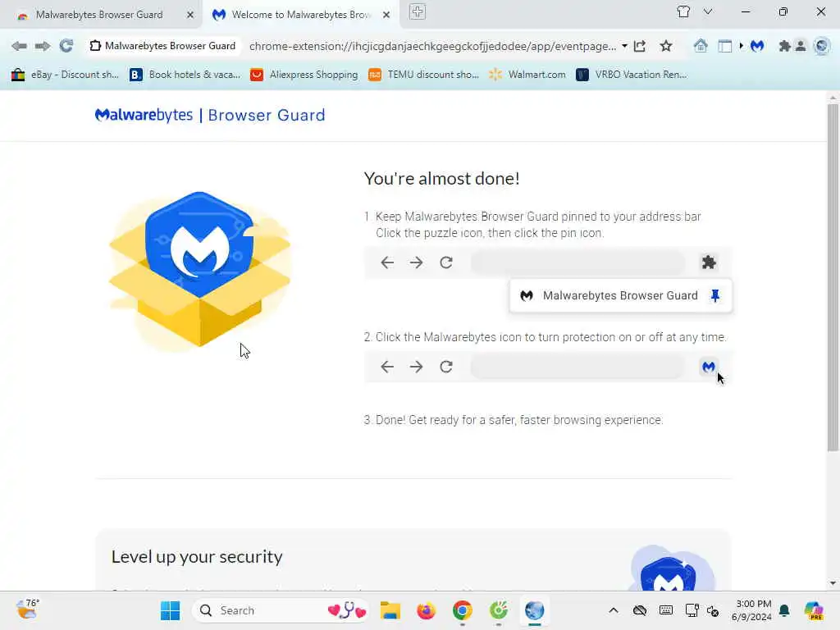Click the browser forward arrow
The image size is (840, 630).
[x=43, y=46]
